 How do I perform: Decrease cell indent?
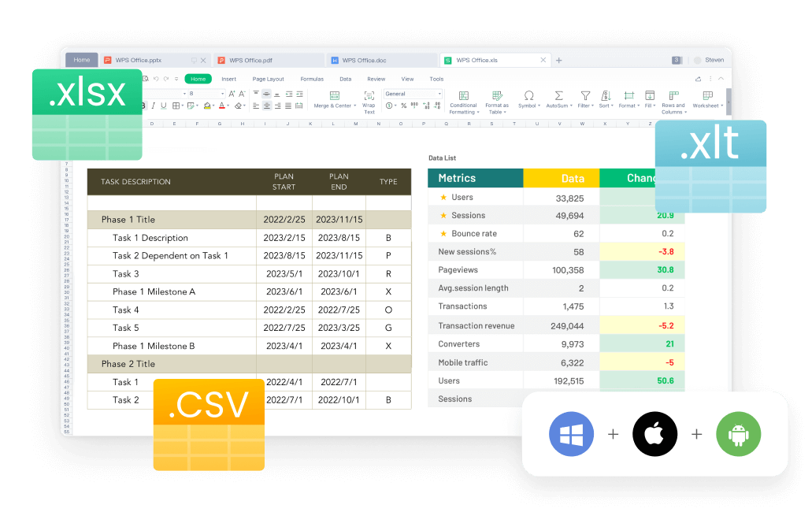click(x=289, y=94)
